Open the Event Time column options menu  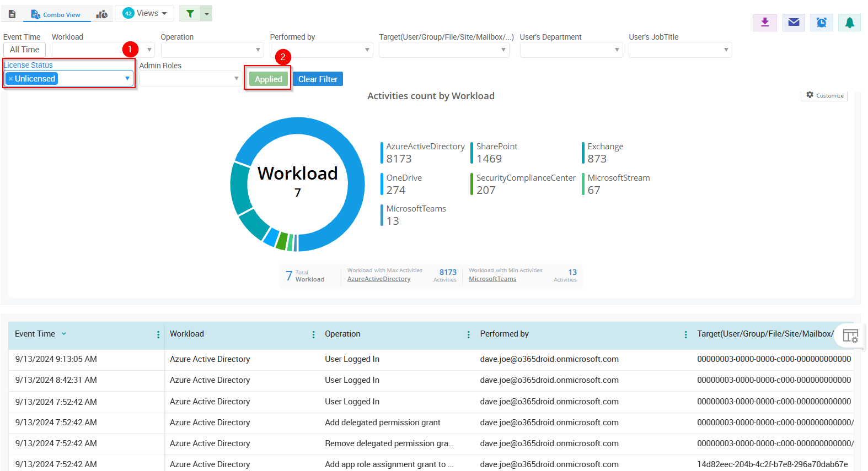click(158, 334)
